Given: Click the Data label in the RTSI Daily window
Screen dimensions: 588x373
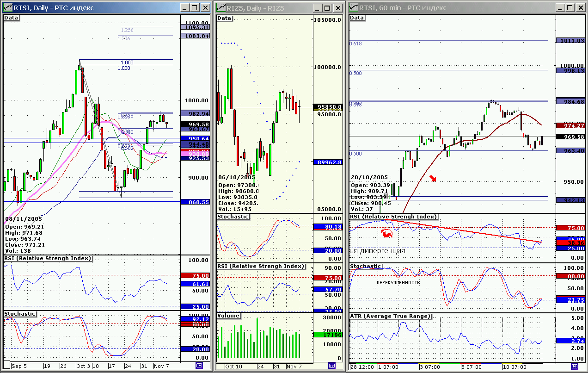Looking at the screenshot, I should coord(12,18).
